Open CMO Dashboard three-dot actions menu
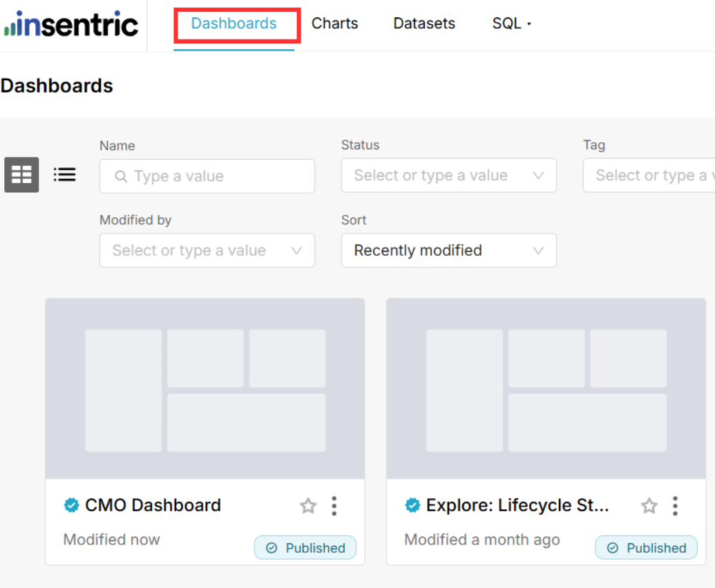 [334, 506]
